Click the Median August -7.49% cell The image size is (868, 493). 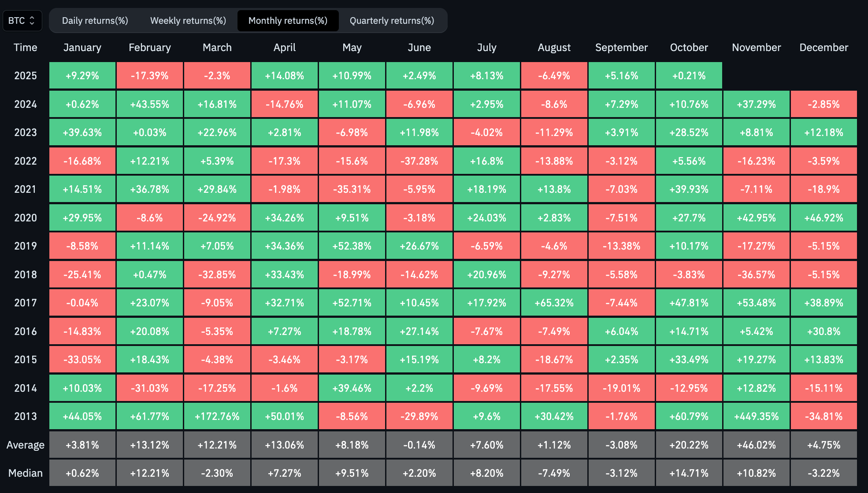pyautogui.click(x=554, y=473)
